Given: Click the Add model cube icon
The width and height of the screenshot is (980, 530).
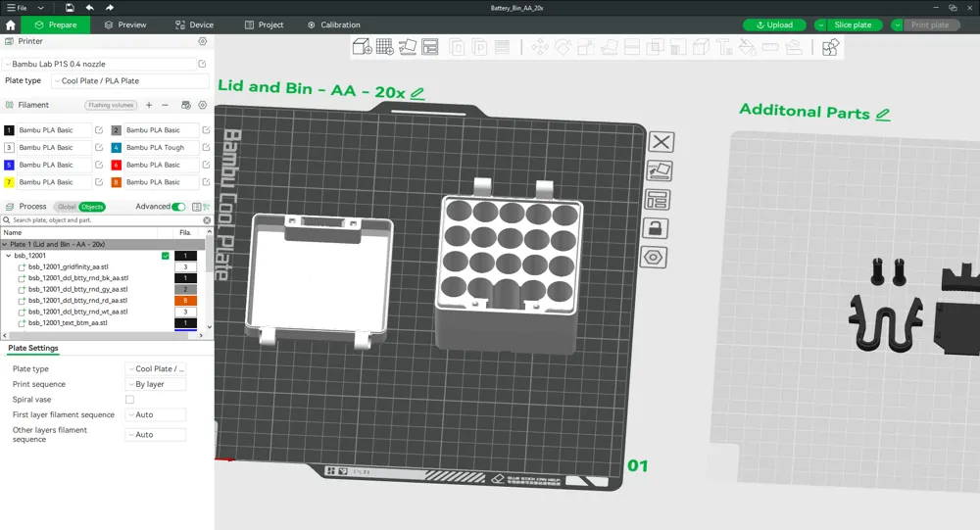Looking at the screenshot, I should (x=362, y=47).
